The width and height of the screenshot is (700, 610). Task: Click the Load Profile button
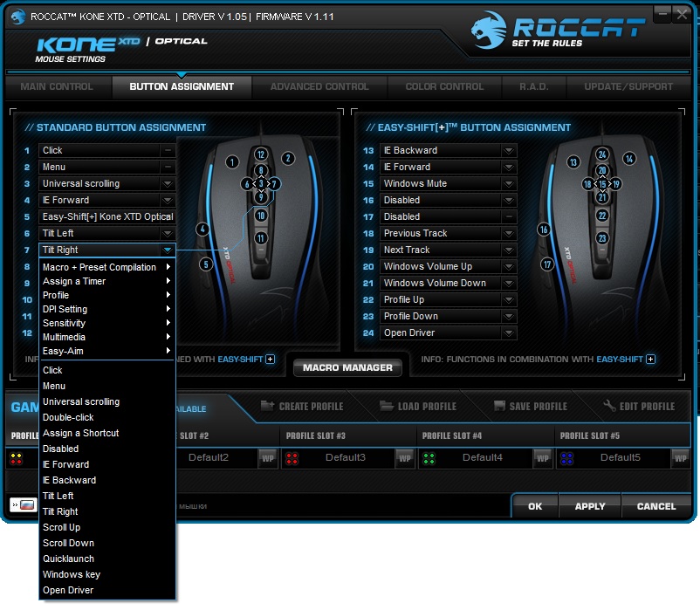click(418, 406)
